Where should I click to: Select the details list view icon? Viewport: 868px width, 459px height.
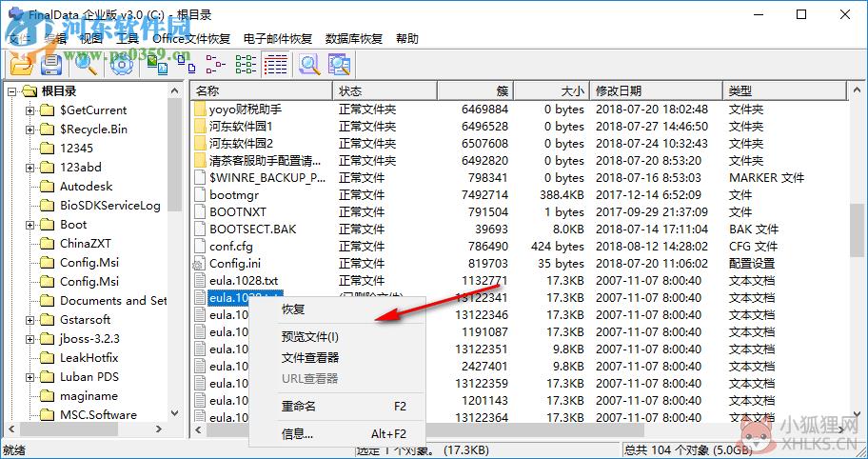tap(275, 65)
